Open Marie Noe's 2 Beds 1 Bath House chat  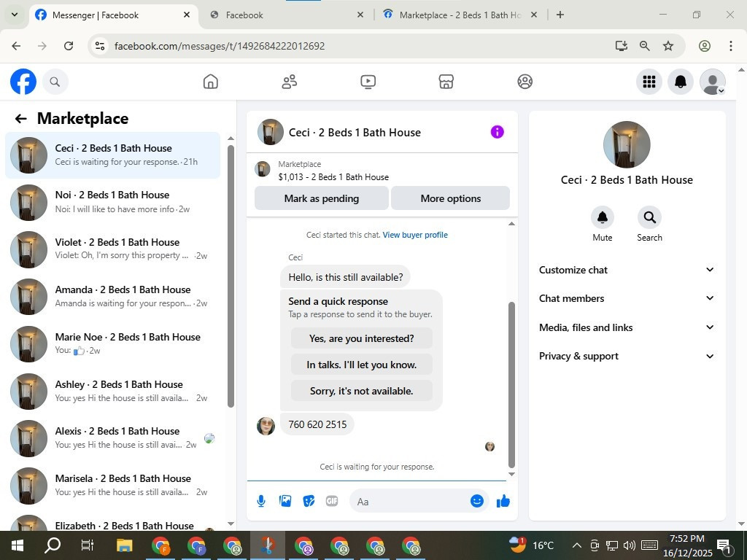pos(113,344)
